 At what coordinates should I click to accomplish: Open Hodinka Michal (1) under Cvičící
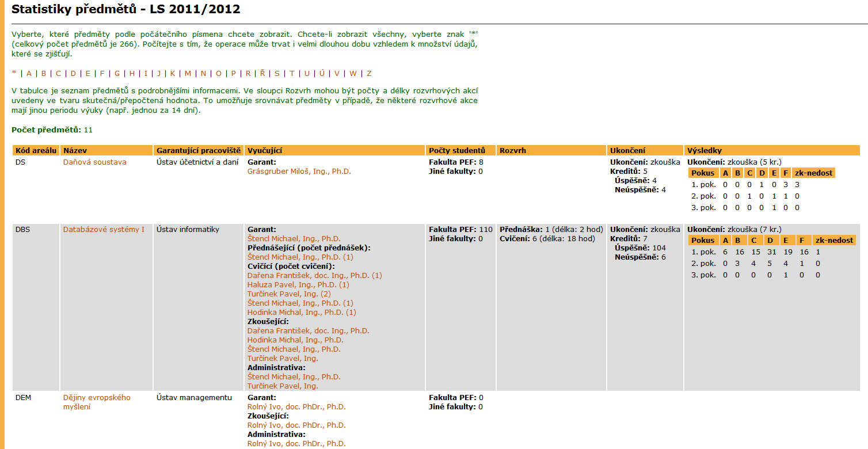[302, 313]
